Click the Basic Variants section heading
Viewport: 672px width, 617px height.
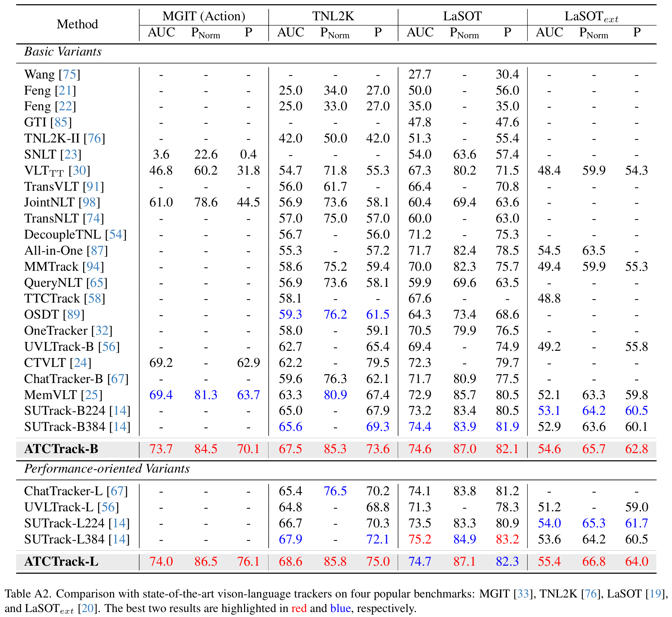click(x=63, y=52)
